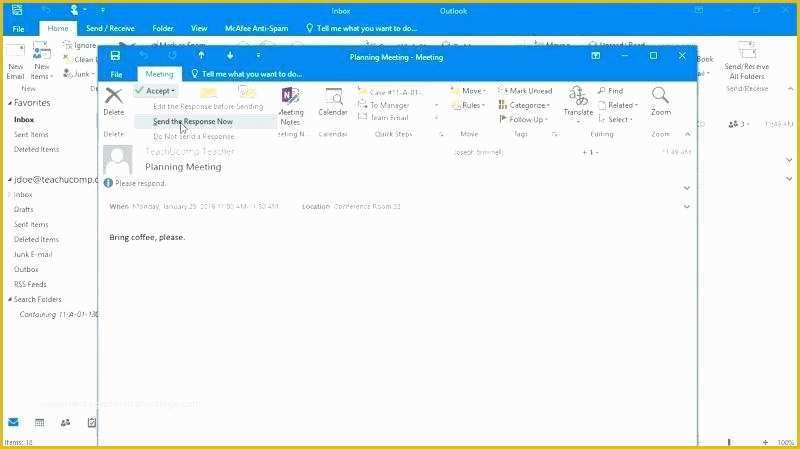Click the Undo arrow in meeting title bar
The width and height of the screenshot is (800, 449).
144,56
